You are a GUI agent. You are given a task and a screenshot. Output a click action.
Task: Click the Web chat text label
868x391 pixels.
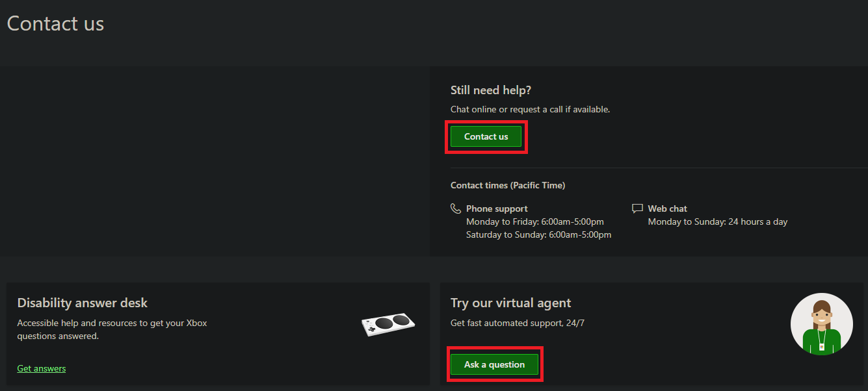pyautogui.click(x=667, y=208)
